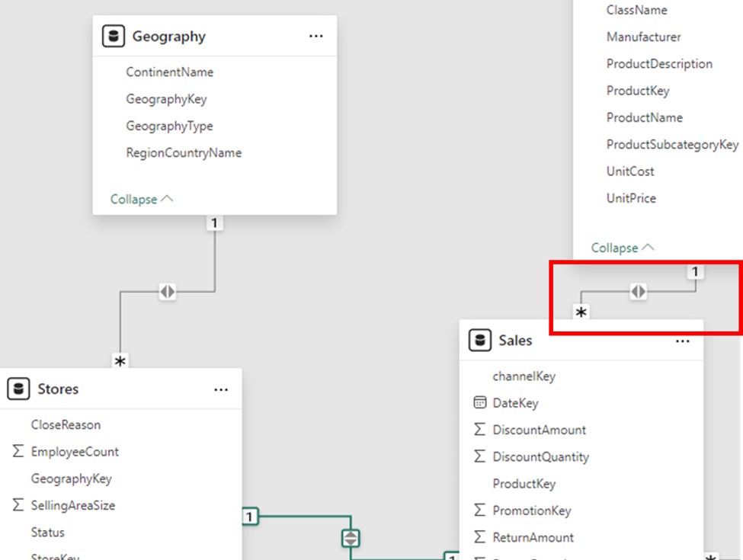Select the Stores-Sales green relationship direction icon

click(x=351, y=538)
